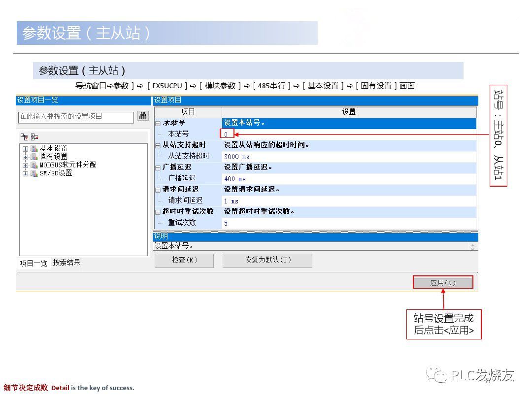Click the 固有设置 folder icon
The width and height of the screenshot is (532, 399).
click(x=33, y=157)
